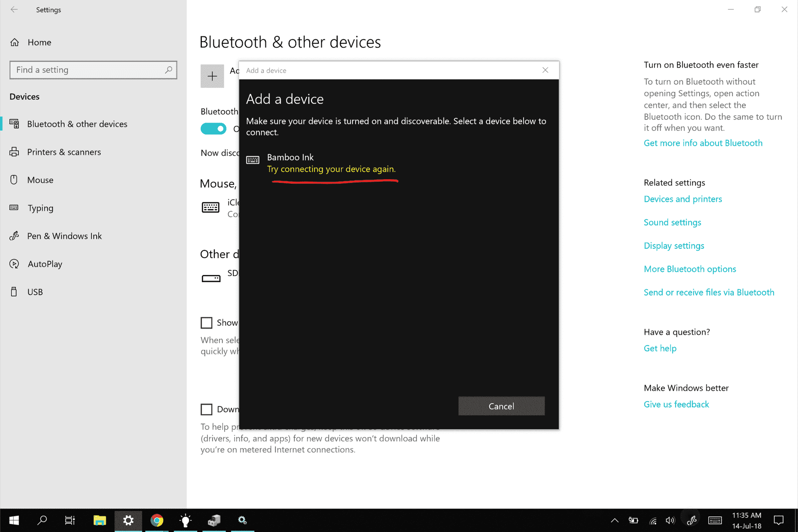Click in the Find a setting box
Image resolution: width=798 pixels, height=532 pixels.
point(93,70)
